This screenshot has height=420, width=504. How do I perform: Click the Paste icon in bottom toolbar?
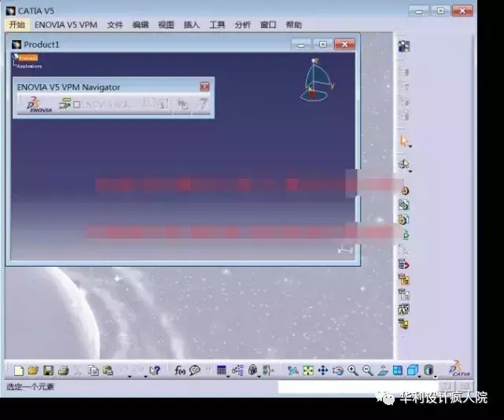pos(108,370)
